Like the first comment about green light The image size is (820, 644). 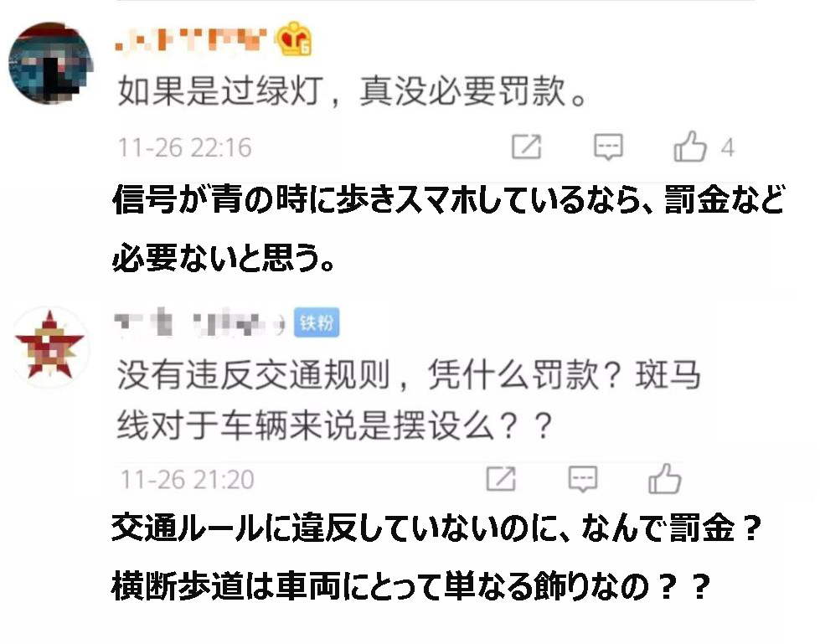[690, 146]
